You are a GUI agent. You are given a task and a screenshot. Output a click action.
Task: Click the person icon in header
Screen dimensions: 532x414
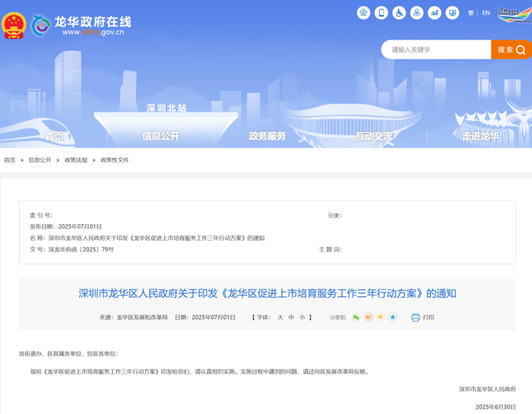(x=416, y=13)
